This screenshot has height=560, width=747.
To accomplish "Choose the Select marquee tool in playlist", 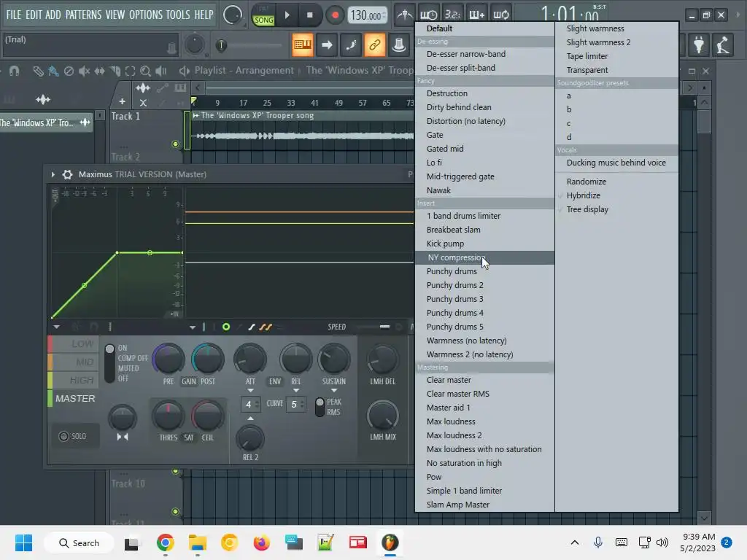I will coord(130,71).
